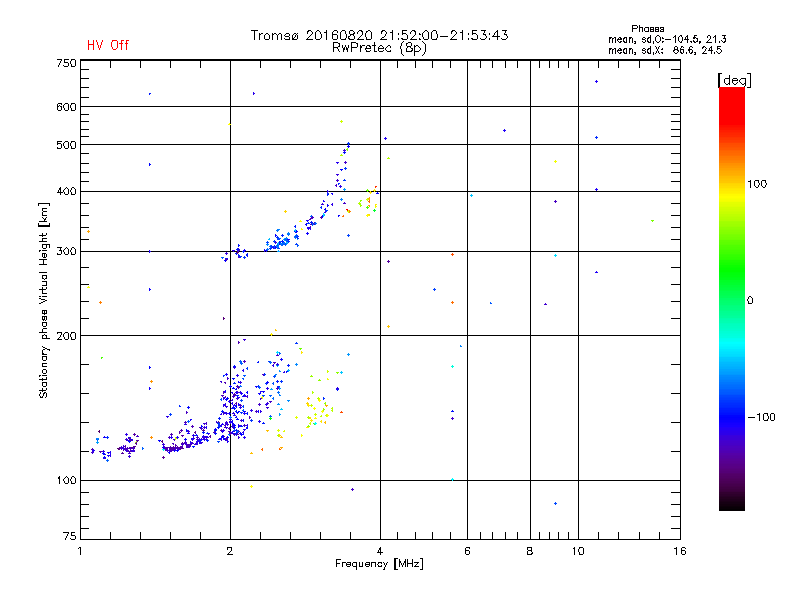Click the 200 tick on the height axis

(66, 336)
